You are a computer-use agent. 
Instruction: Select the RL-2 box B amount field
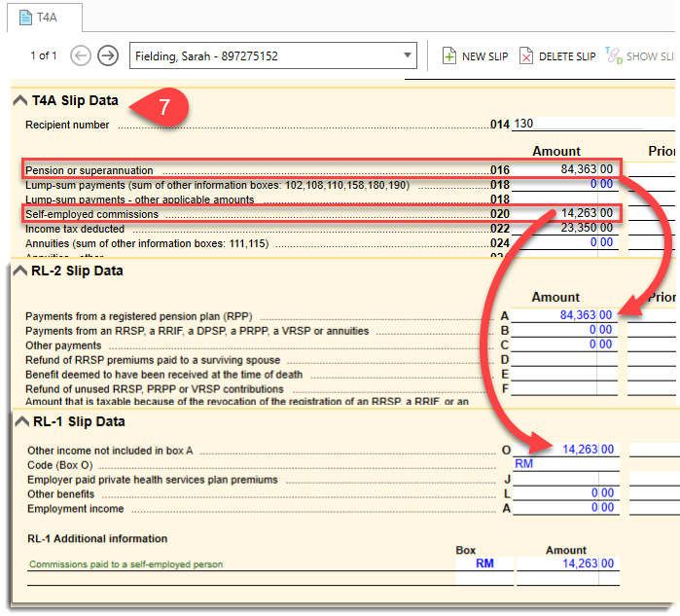(x=564, y=330)
